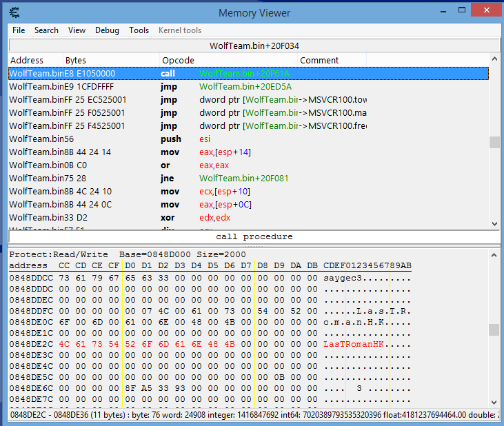Select the push esi instruction row
The height and width of the screenshot is (426, 504).
[248, 139]
